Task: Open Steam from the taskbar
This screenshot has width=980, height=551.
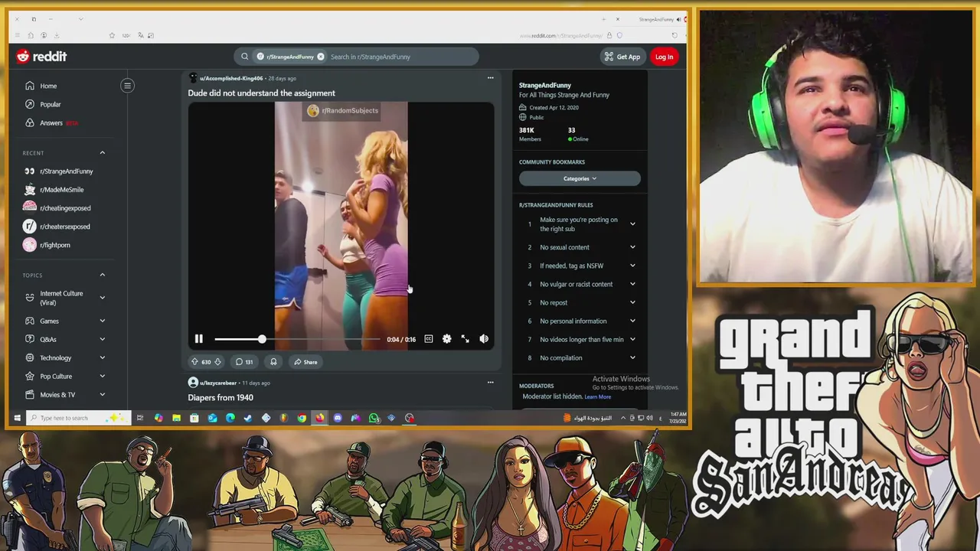Action: [247, 418]
